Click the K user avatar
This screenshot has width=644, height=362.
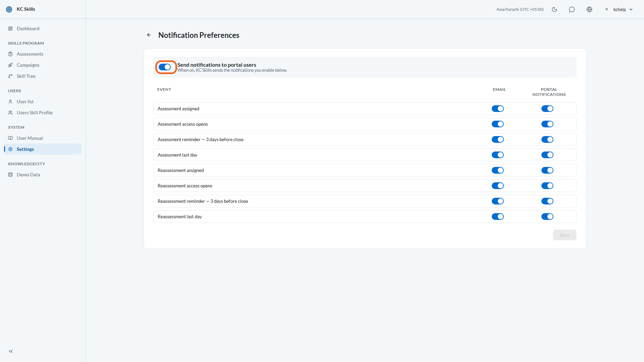[607, 9]
